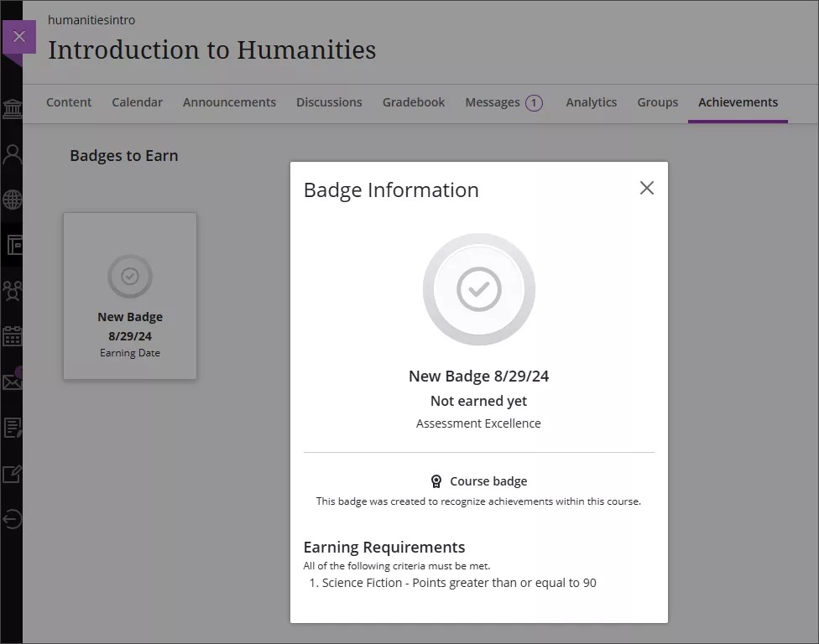
Task: Click the Grades icon in left sidebar
Action: (x=13, y=428)
